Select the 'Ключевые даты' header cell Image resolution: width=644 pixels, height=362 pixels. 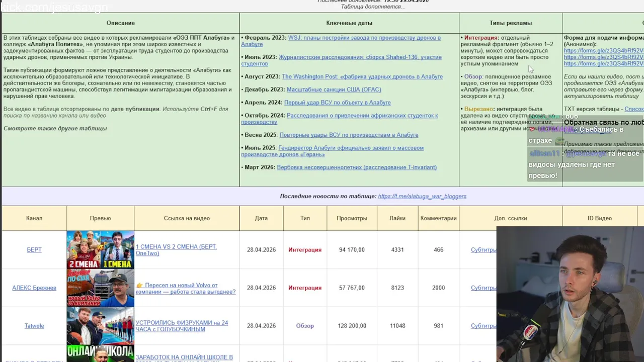click(349, 23)
